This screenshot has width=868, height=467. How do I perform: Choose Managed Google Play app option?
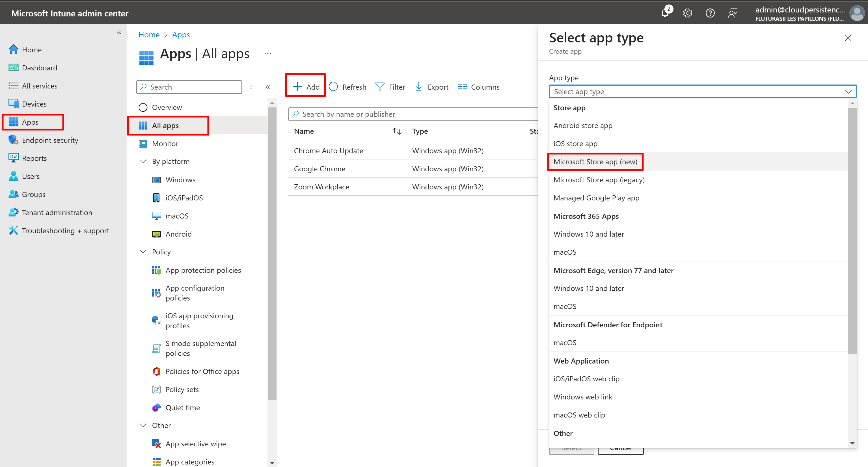(699, 198)
